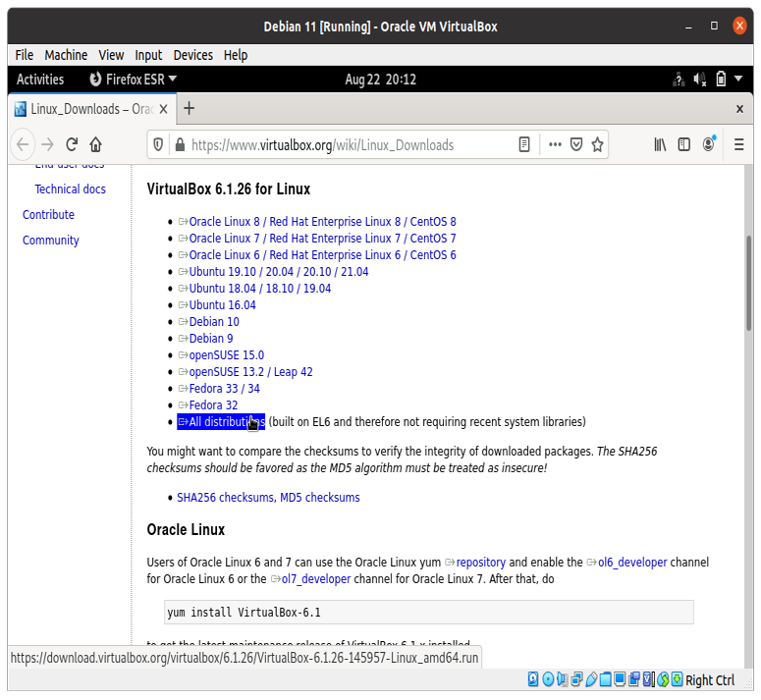
Task: Open the SHA256 checksums link
Action: 225,497
